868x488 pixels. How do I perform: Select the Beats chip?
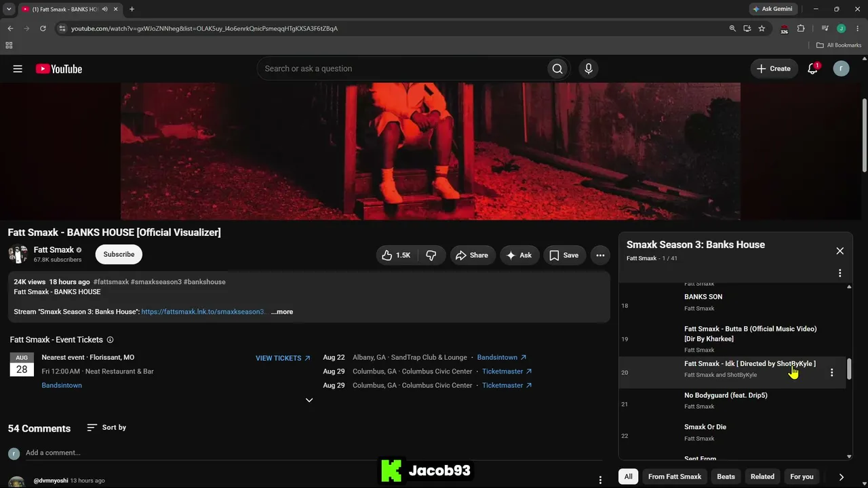[x=726, y=476]
